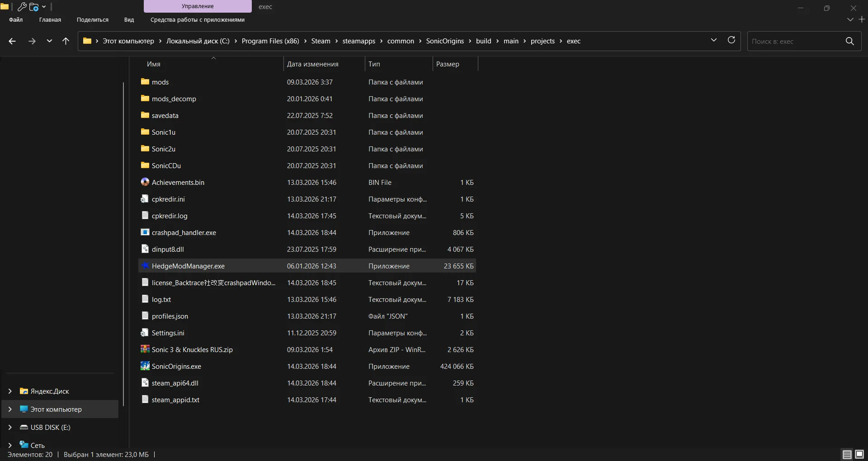The width and height of the screenshot is (868, 461).
Task: Open the Файл menu
Action: click(x=16, y=19)
